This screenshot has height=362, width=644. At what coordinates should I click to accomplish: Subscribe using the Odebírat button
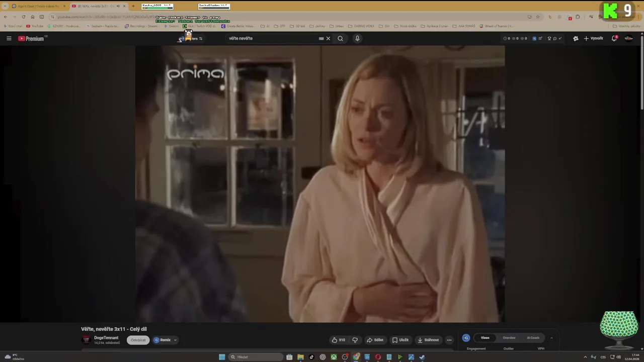point(138,340)
